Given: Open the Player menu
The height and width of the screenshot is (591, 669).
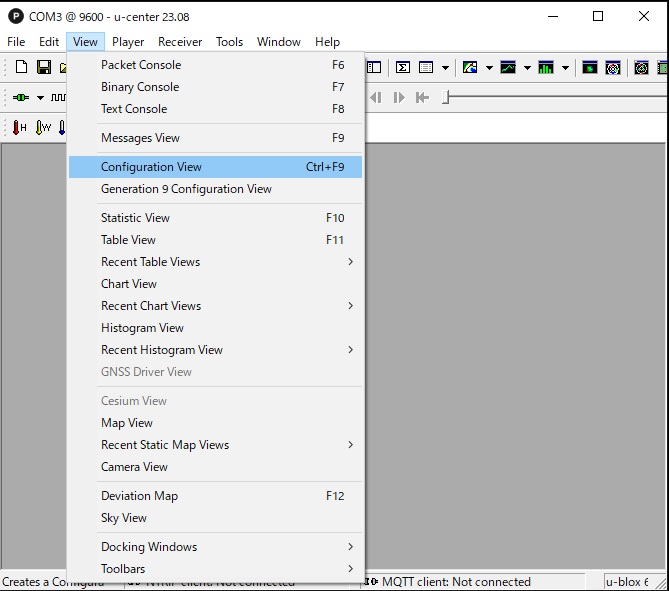Looking at the screenshot, I should pyautogui.click(x=128, y=42).
